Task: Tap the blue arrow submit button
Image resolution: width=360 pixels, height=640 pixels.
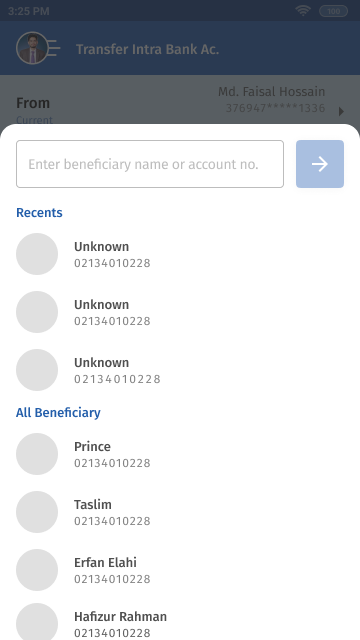Action: tap(320, 164)
